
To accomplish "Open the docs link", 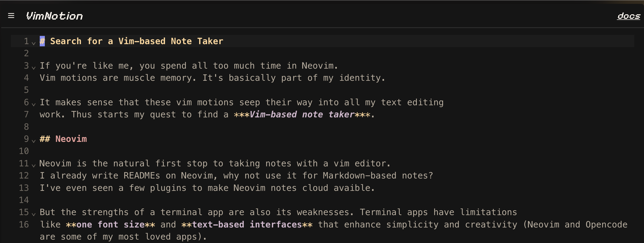I will click(x=628, y=16).
